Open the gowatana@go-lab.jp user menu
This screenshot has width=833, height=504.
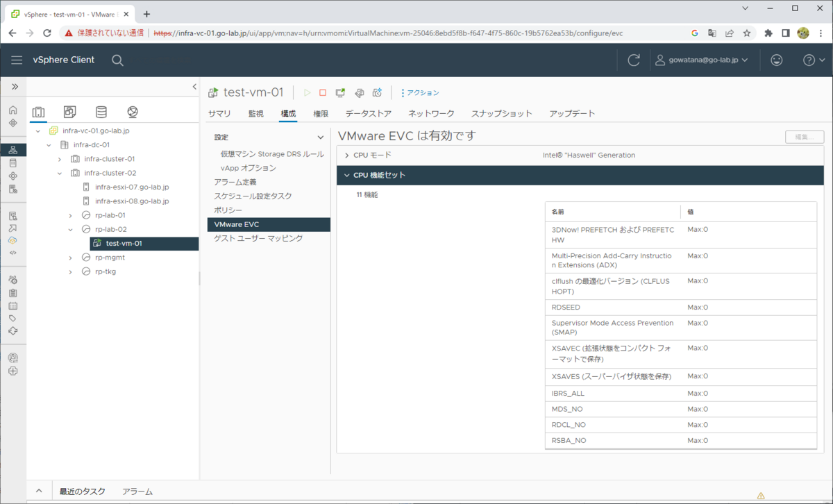(x=702, y=60)
